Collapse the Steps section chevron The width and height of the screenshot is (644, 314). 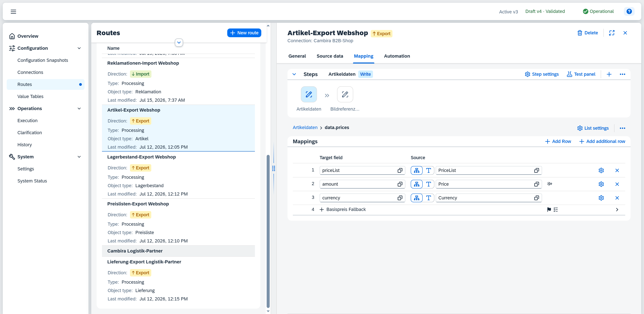point(294,74)
